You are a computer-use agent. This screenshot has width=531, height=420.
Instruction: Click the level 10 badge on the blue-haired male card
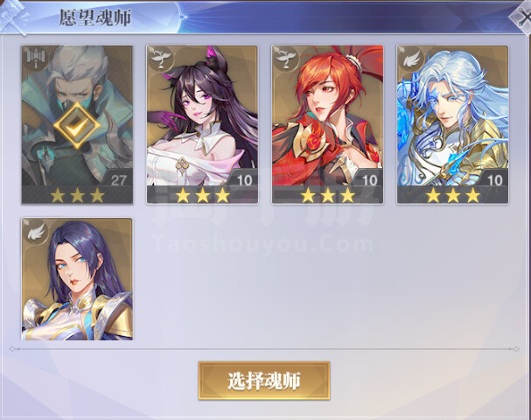tap(495, 179)
